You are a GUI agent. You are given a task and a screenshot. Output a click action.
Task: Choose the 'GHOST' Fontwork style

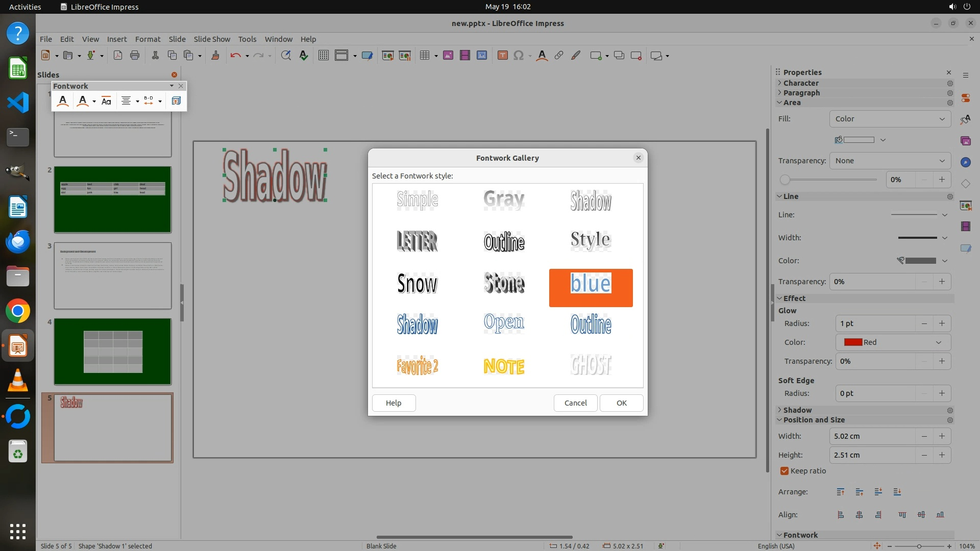tap(591, 366)
